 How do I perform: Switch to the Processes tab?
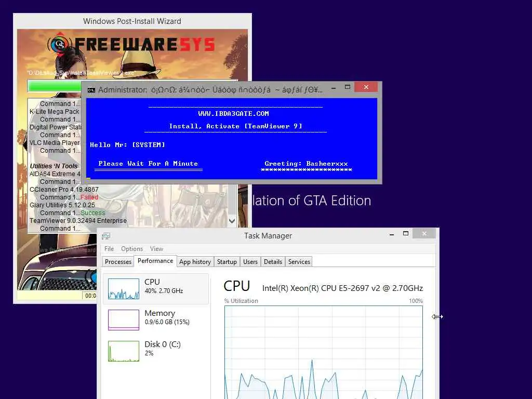[118, 262]
